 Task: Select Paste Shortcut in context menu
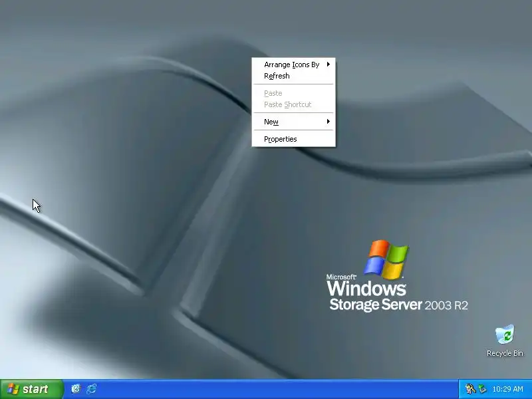(x=294, y=104)
